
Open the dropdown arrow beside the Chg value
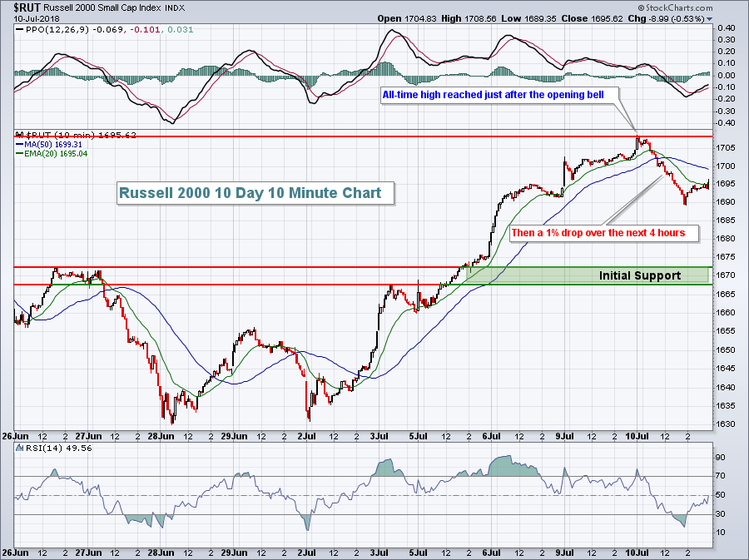[709, 19]
